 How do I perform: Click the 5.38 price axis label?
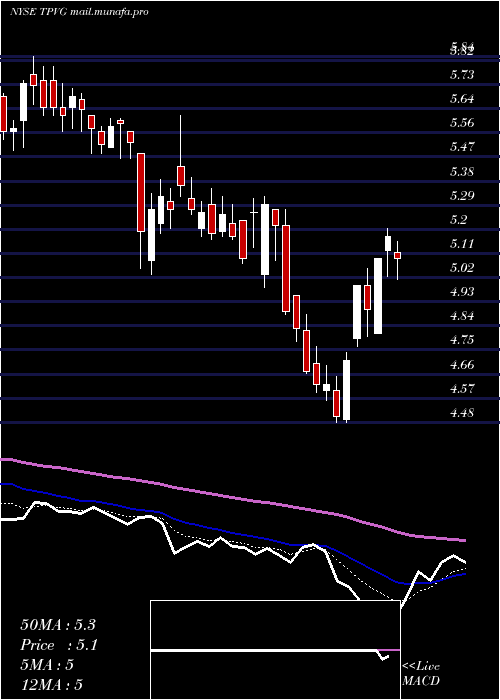click(462, 172)
